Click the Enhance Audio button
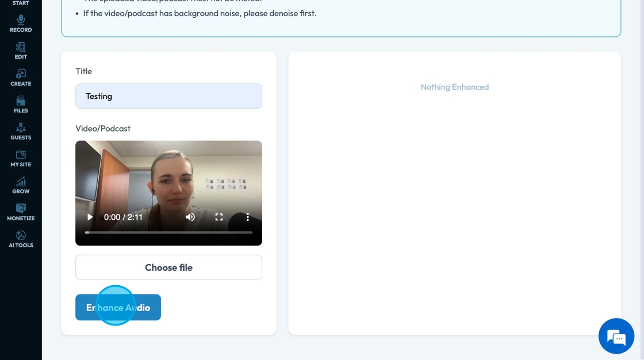This screenshot has height=360, width=644. 118,308
